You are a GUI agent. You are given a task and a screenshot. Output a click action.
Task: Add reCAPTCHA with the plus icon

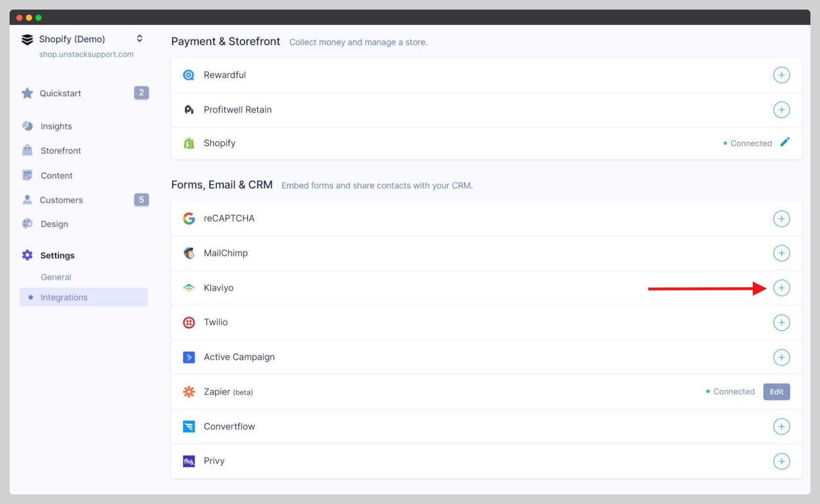(x=781, y=219)
